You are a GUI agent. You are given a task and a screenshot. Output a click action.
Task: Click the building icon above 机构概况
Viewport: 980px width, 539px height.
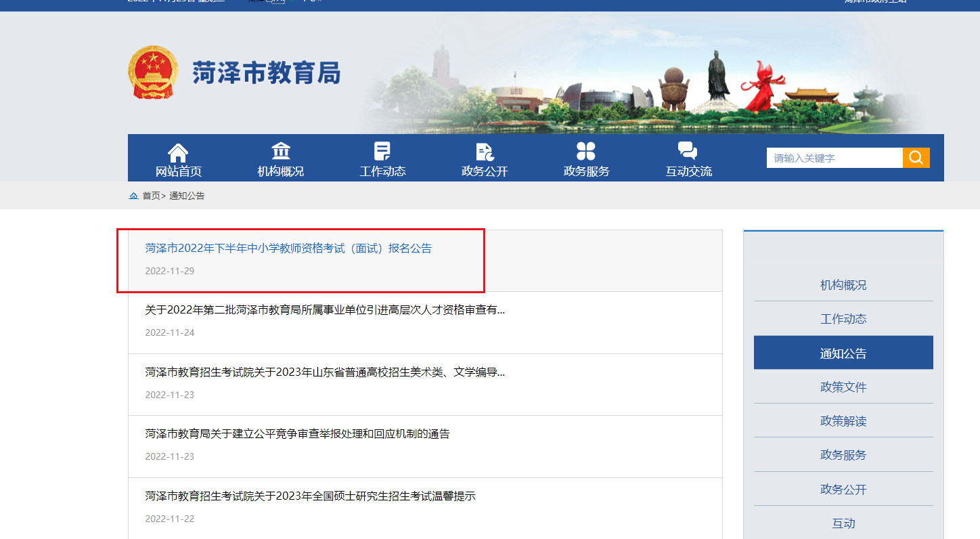click(281, 151)
